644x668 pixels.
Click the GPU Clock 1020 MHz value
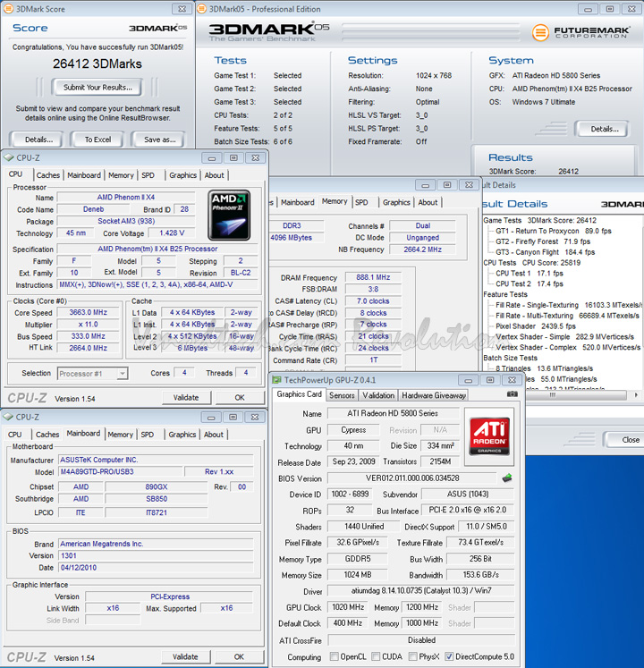coord(348,607)
